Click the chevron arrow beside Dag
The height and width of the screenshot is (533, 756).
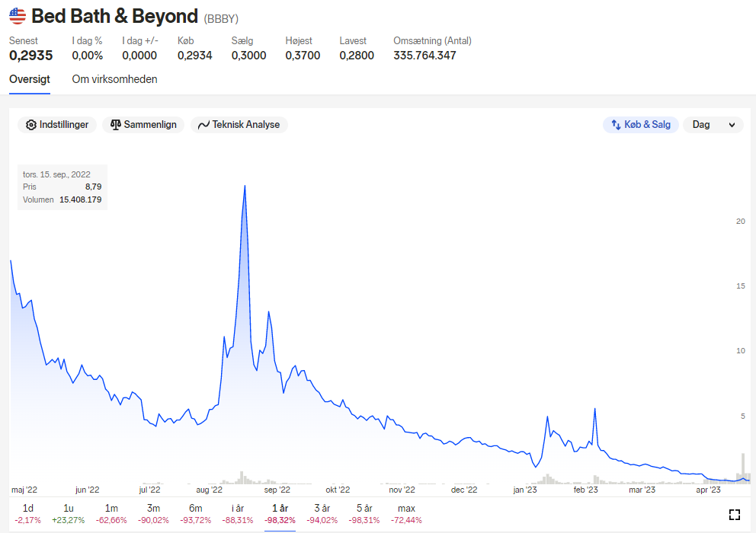tap(732, 126)
